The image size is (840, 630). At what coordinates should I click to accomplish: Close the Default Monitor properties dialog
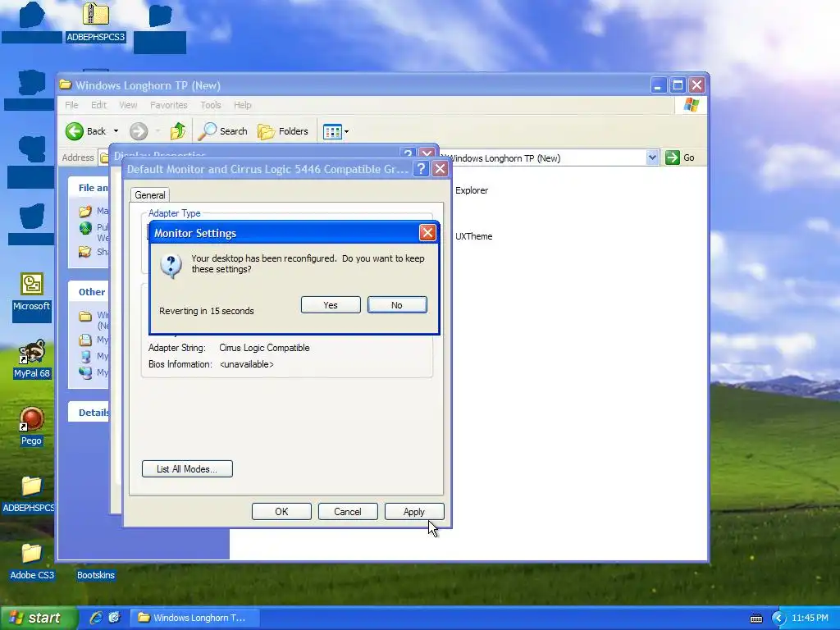point(440,169)
